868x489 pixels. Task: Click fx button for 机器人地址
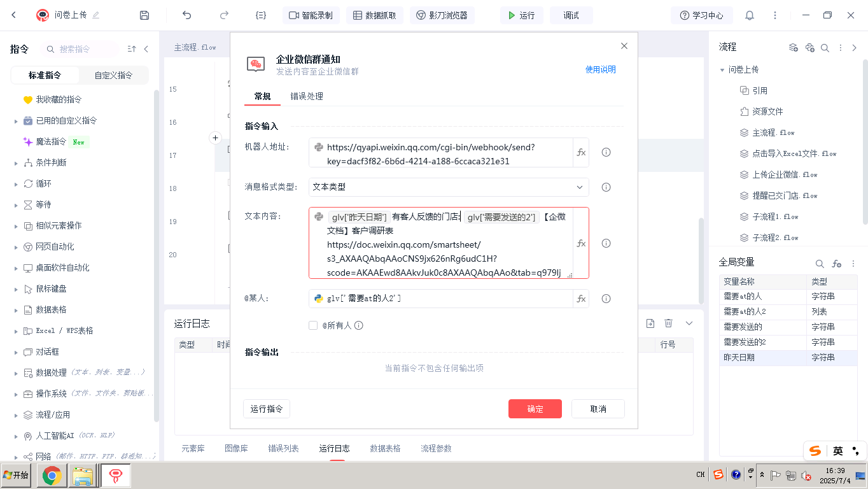pos(581,152)
